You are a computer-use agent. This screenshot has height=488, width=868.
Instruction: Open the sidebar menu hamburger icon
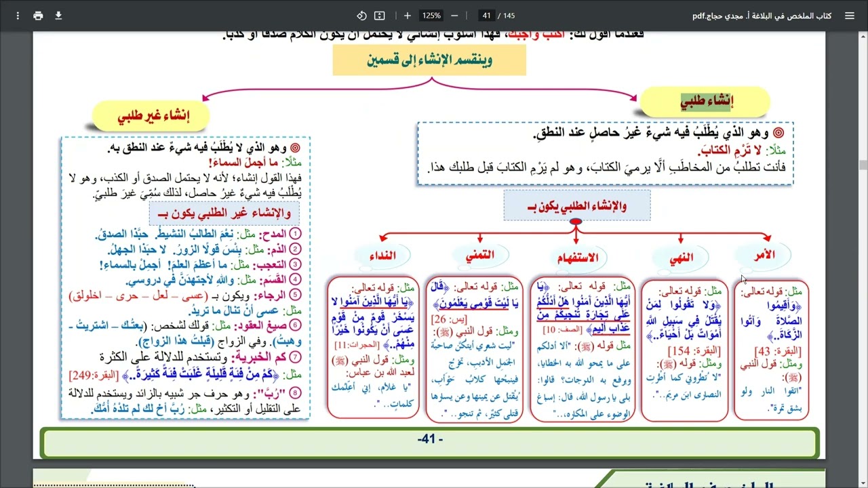click(850, 16)
